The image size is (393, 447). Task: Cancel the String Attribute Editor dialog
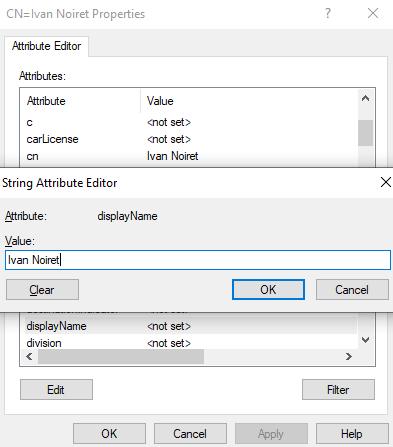point(352,289)
